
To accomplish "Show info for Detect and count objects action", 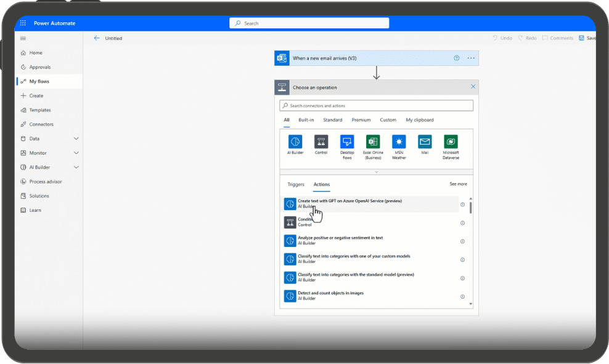I will pyautogui.click(x=462, y=296).
